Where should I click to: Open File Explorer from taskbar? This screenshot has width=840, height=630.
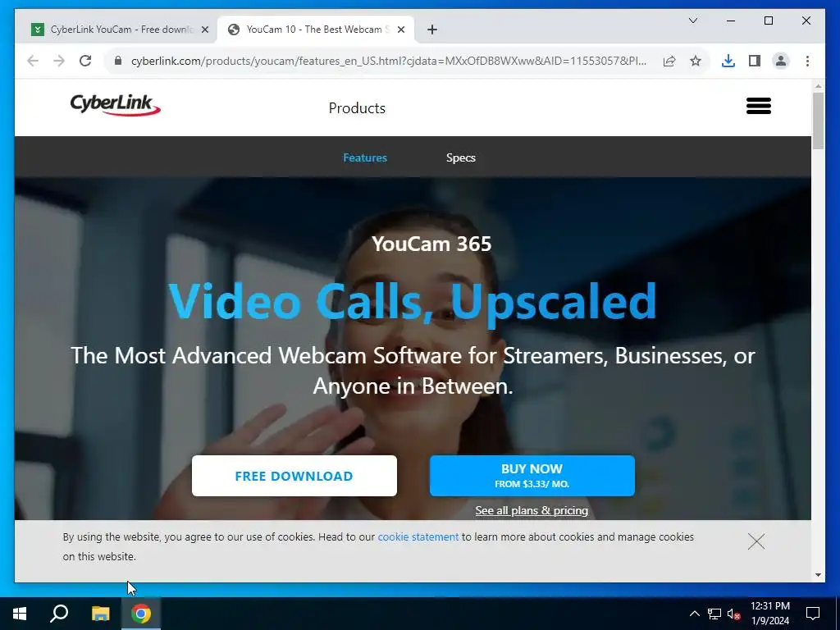pos(100,614)
